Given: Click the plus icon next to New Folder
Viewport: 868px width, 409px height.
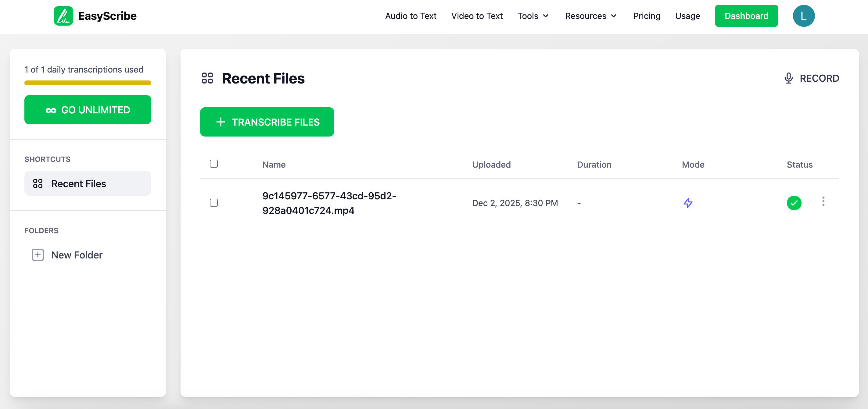Looking at the screenshot, I should 38,255.
